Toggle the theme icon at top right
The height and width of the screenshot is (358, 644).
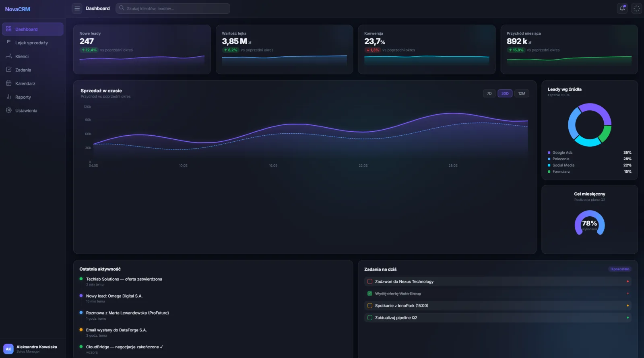pyautogui.click(x=637, y=8)
